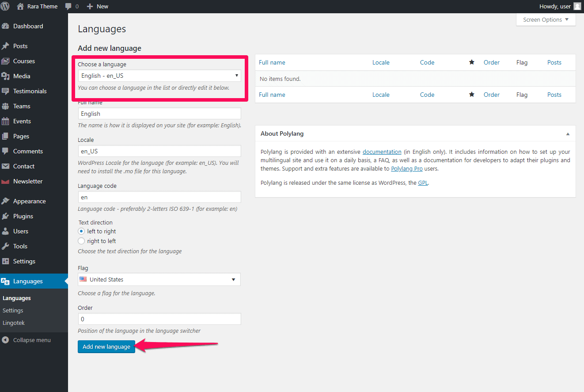Expand the Screen Options panel
This screenshot has height=392, width=584.
(546, 19)
